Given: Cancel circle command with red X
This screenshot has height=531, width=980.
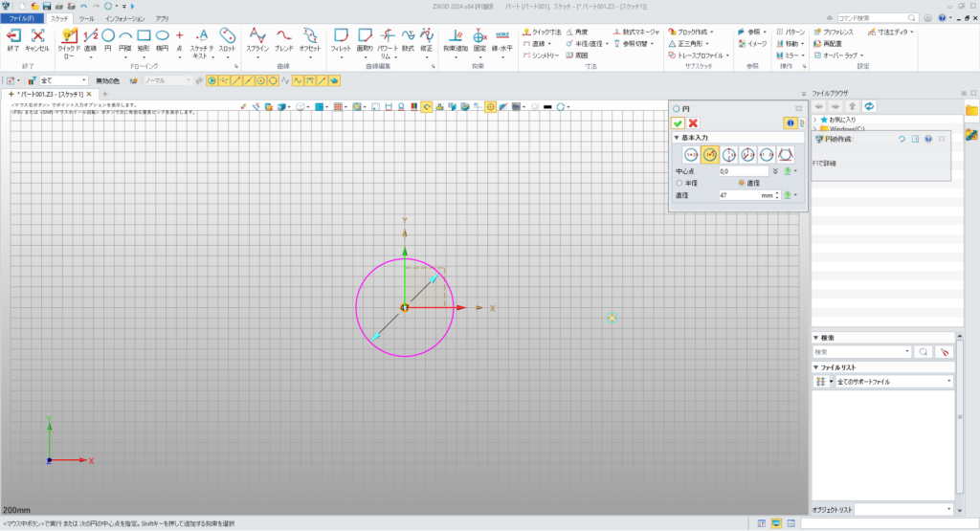Looking at the screenshot, I should pos(693,123).
